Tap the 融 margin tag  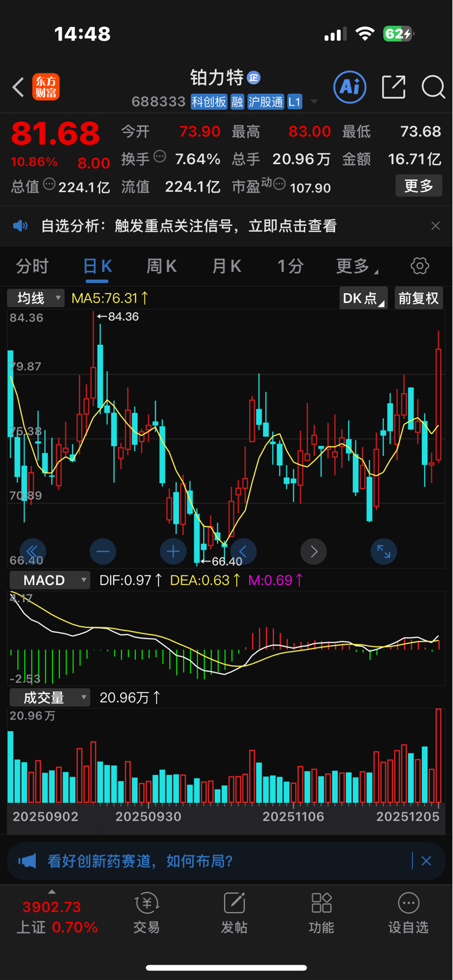tap(237, 102)
